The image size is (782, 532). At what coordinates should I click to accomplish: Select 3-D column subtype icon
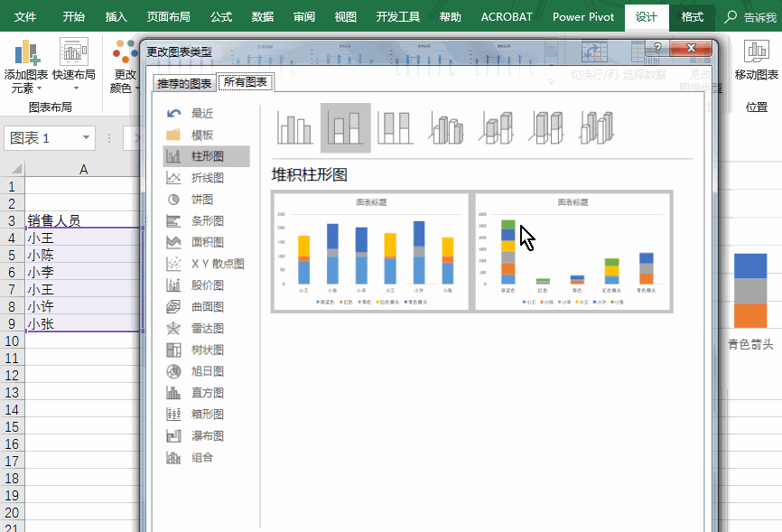pyautogui.click(x=596, y=127)
